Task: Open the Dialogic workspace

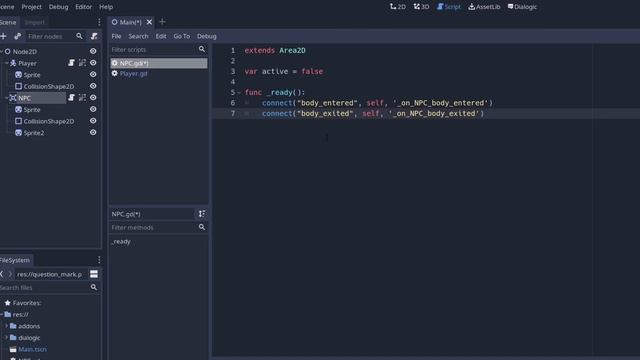Action: [x=522, y=7]
